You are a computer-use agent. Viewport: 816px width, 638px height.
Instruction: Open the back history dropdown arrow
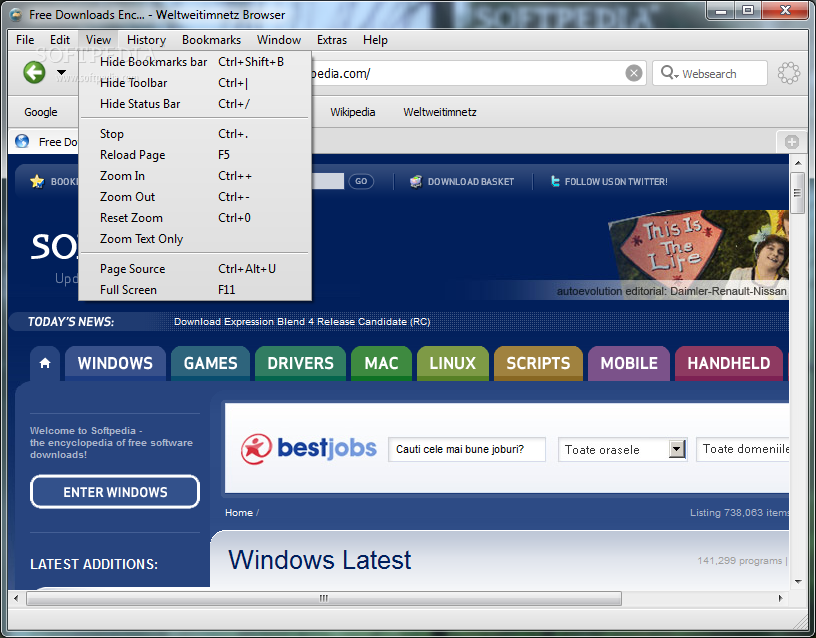[61, 72]
